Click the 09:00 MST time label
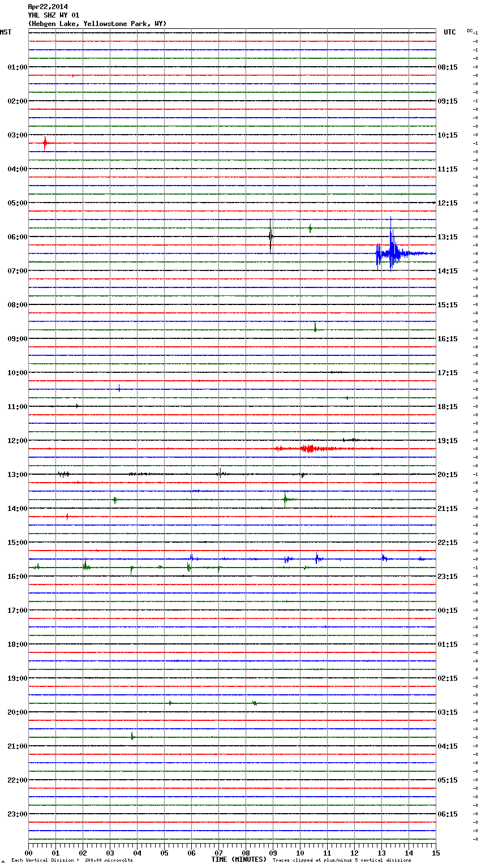Viewport: 481px width, 868px height. pos(18,339)
